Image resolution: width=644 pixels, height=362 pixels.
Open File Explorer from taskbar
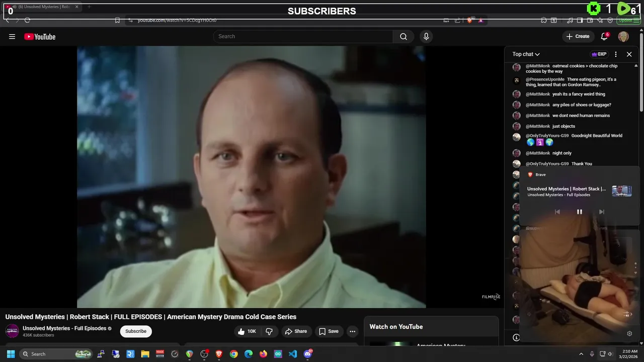click(145, 354)
